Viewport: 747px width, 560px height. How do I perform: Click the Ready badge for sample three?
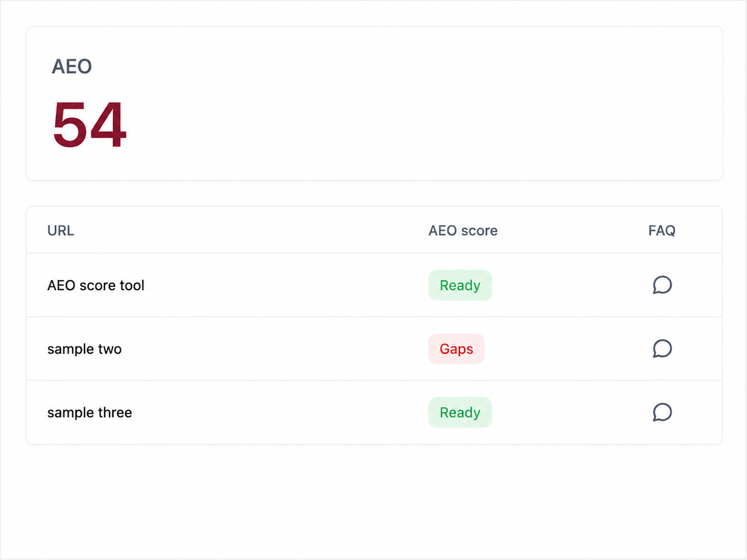click(460, 413)
